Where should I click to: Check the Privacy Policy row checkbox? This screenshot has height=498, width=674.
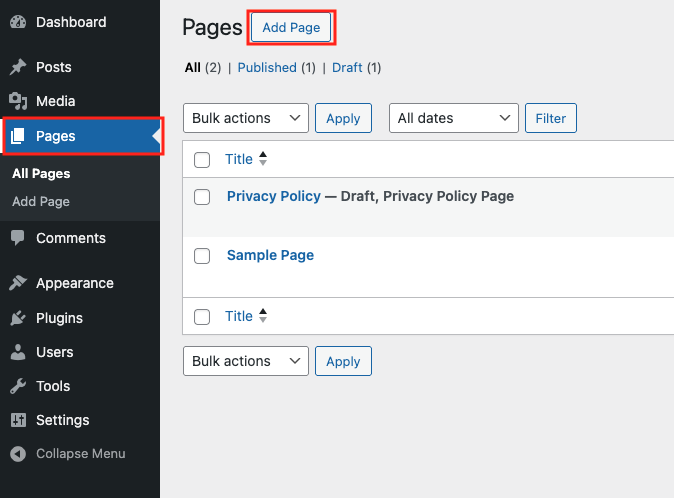202,197
